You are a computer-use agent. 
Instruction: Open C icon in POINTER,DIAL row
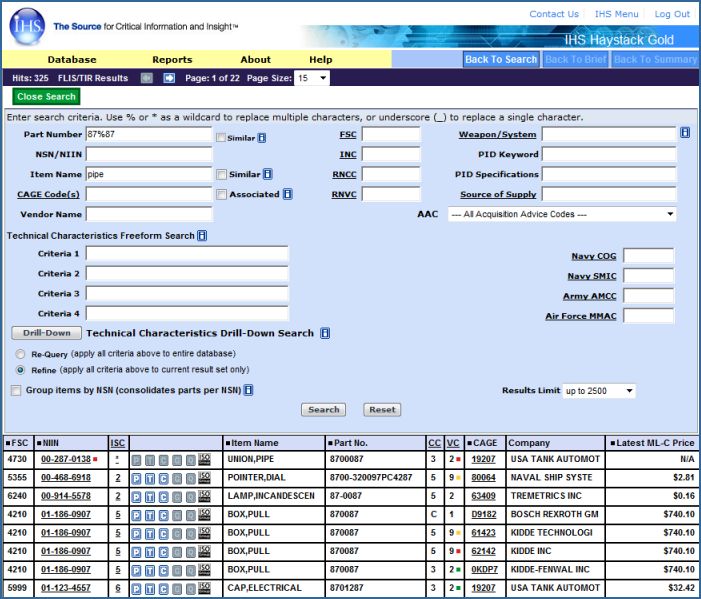click(164, 479)
